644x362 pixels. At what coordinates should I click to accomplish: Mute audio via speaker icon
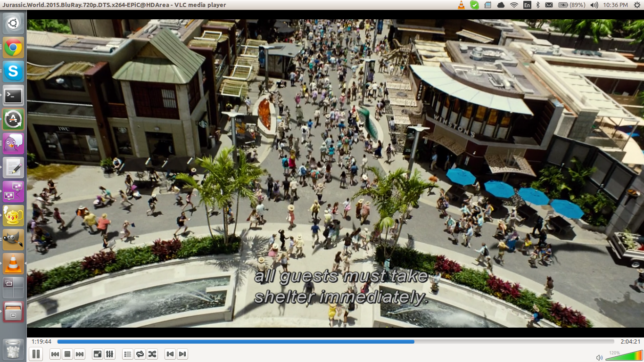pyautogui.click(x=599, y=357)
